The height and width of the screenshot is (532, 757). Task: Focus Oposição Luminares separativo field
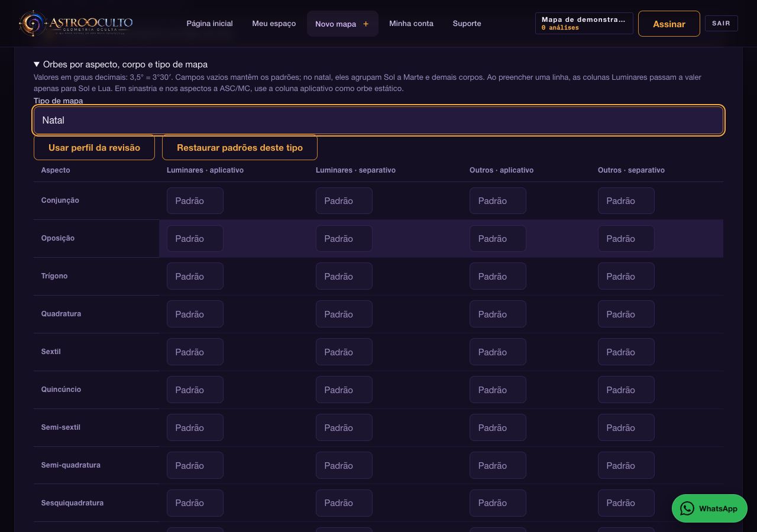click(344, 239)
